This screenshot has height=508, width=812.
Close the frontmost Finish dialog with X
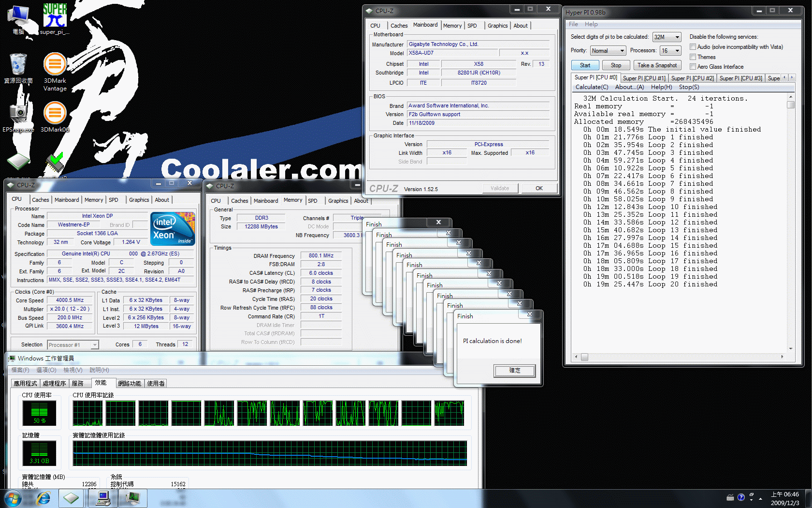pyautogui.click(x=530, y=314)
